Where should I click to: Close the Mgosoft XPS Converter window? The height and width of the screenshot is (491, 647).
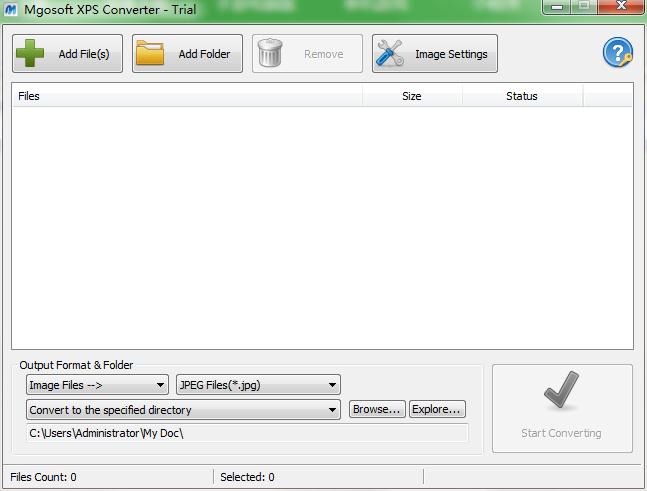coord(621,7)
